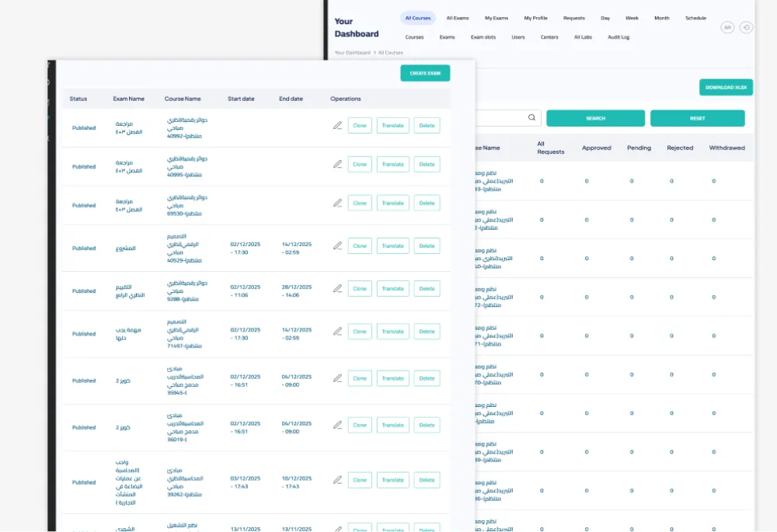This screenshot has width=777, height=532.
Task: Edit the exam in course 40995 row
Action: coord(337,164)
